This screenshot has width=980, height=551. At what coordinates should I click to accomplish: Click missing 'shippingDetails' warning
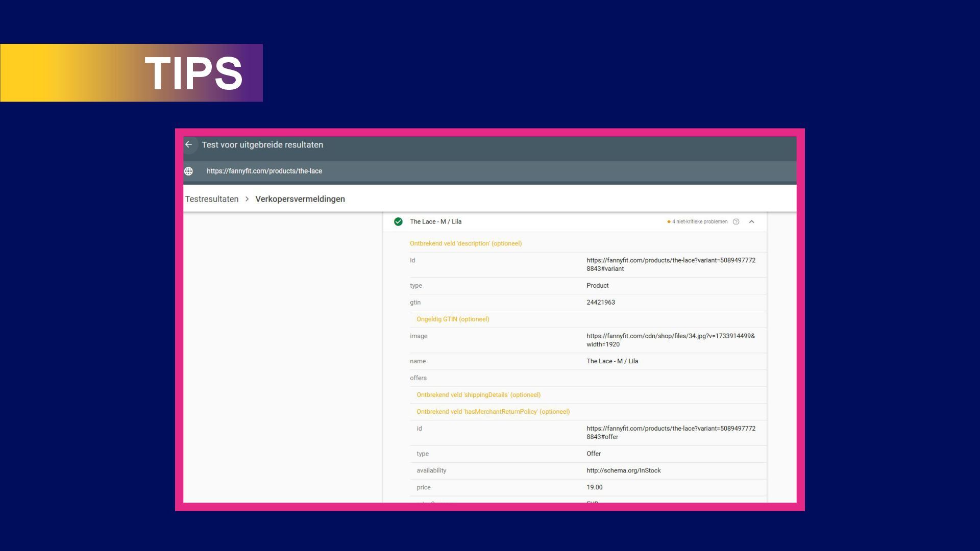478,395
